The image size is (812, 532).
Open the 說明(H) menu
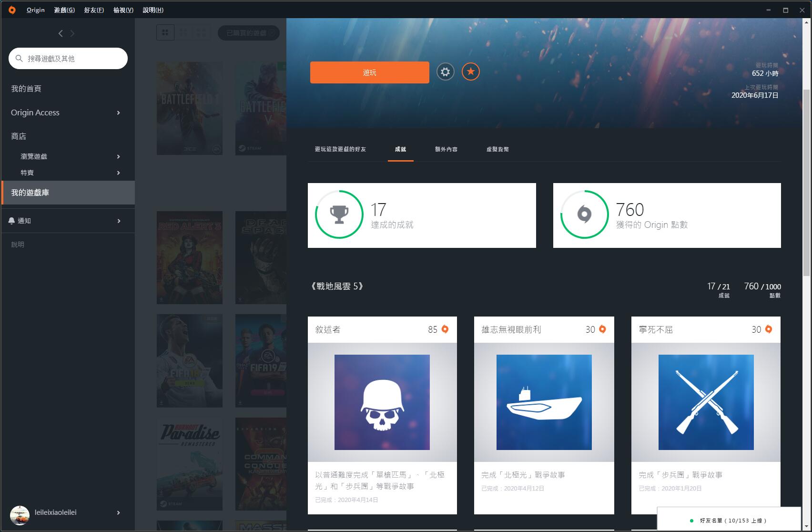point(153,10)
